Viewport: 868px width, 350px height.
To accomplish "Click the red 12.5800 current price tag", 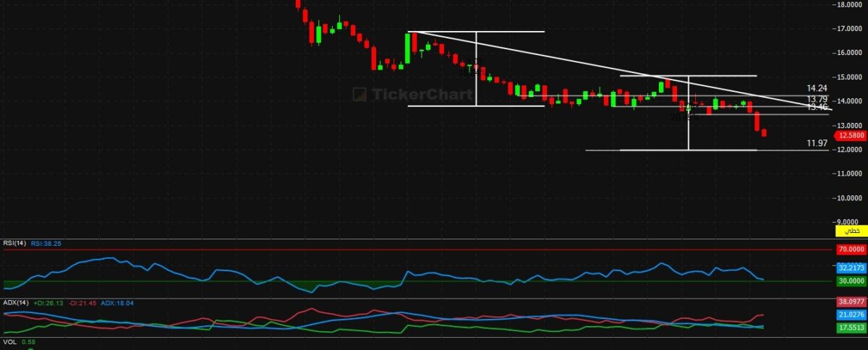I will pyautogui.click(x=851, y=135).
